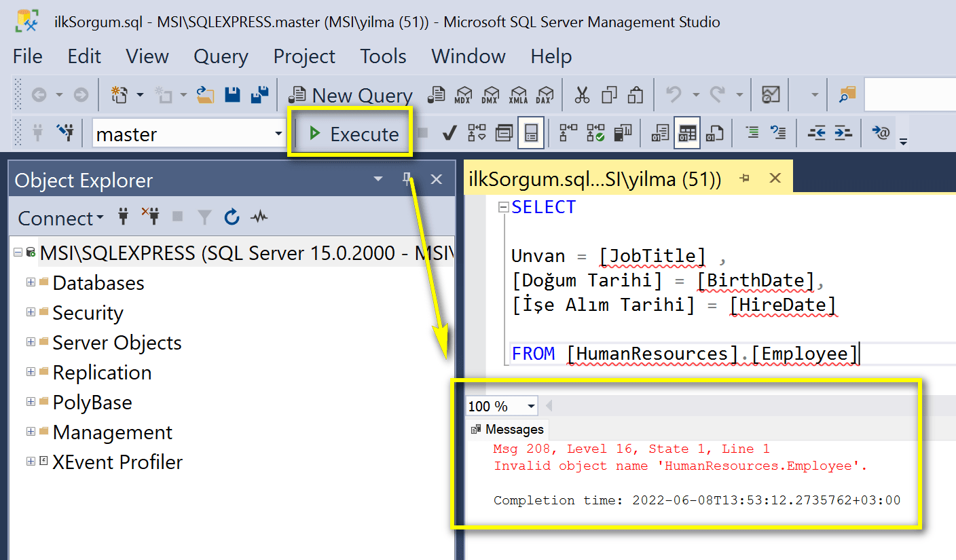Screen dimensions: 956x560
Task: Switch to the Messages results tab
Action: (x=507, y=429)
